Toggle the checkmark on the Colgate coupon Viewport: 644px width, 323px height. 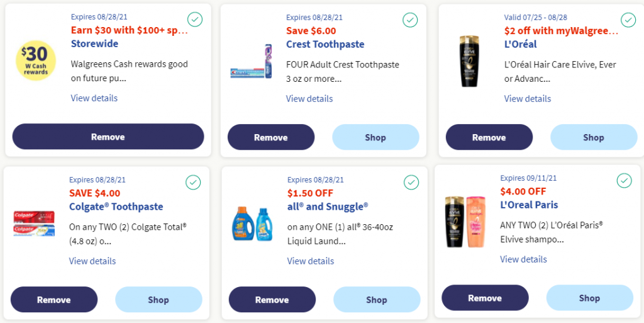tap(193, 182)
